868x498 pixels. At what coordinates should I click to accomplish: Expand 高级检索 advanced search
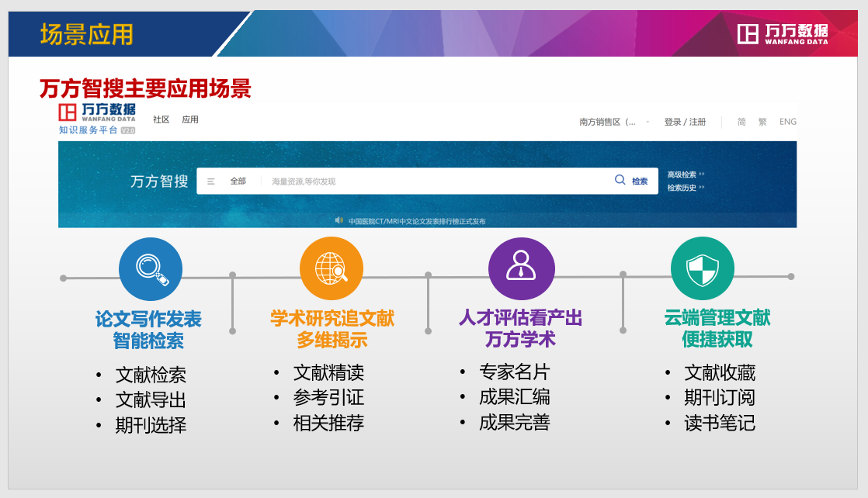pos(686,175)
